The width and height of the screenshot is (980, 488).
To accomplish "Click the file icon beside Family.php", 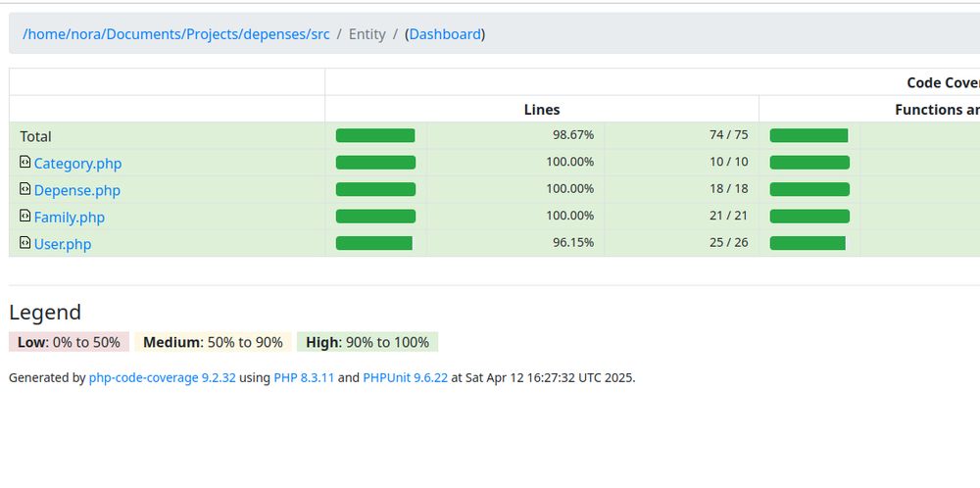I will click(25, 216).
